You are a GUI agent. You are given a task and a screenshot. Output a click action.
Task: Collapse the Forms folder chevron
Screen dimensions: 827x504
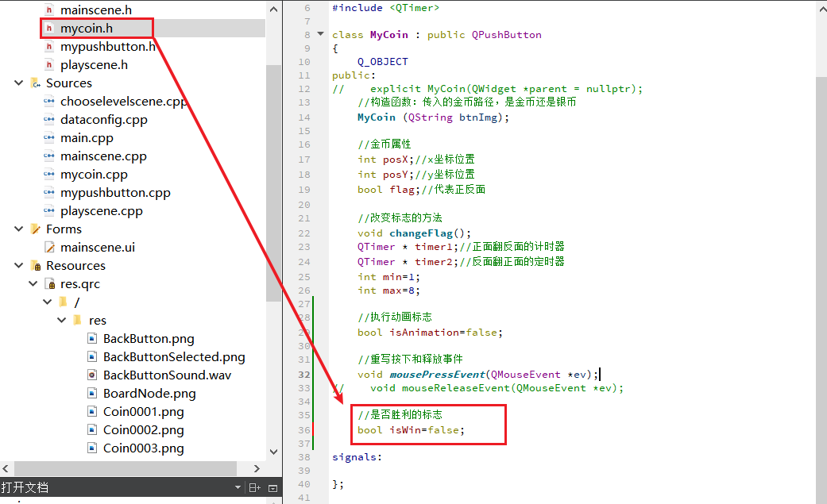point(19,229)
